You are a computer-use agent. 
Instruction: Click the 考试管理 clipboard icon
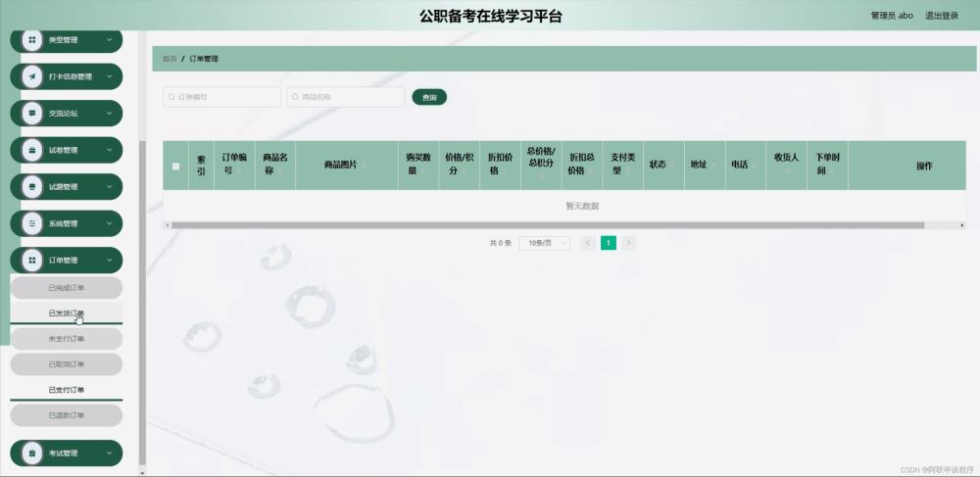tap(32, 453)
